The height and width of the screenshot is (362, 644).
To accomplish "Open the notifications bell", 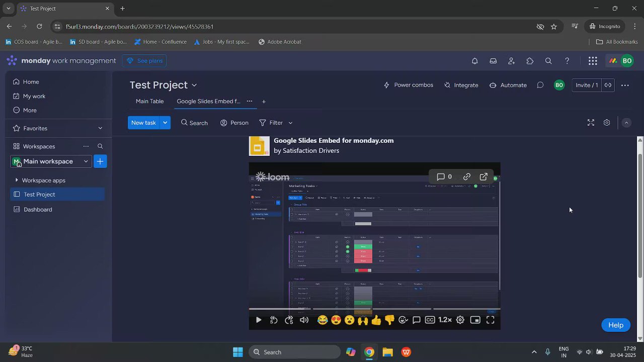I will click(474, 61).
